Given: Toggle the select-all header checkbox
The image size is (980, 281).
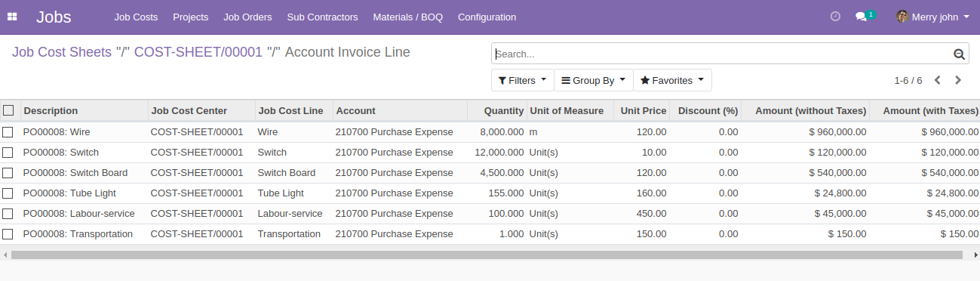Looking at the screenshot, I should [8, 110].
